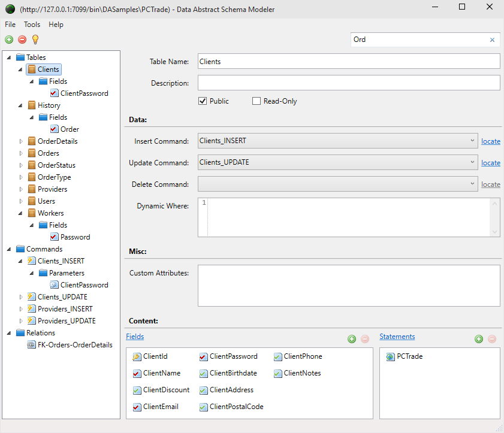Expand the Providers table node
The height and width of the screenshot is (433, 504).
tap(21, 189)
